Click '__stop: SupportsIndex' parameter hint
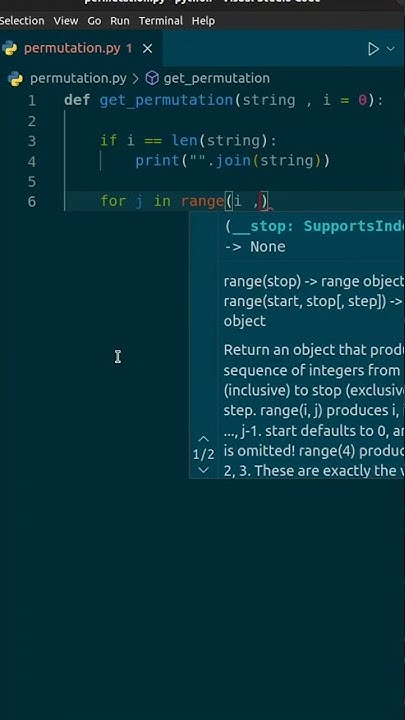 (x=318, y=226)
